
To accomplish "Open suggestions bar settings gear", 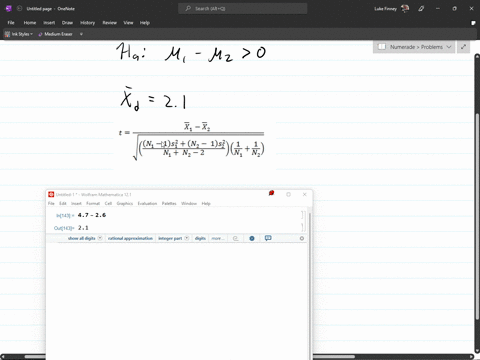I will [302, 238].
